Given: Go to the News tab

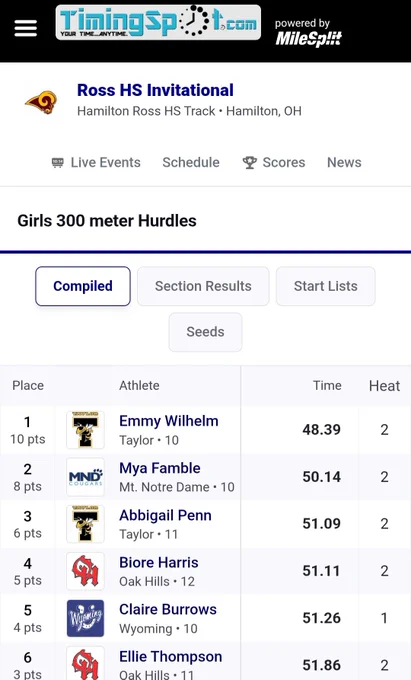Looking at the screenshot, I should (x=344, y=162).
